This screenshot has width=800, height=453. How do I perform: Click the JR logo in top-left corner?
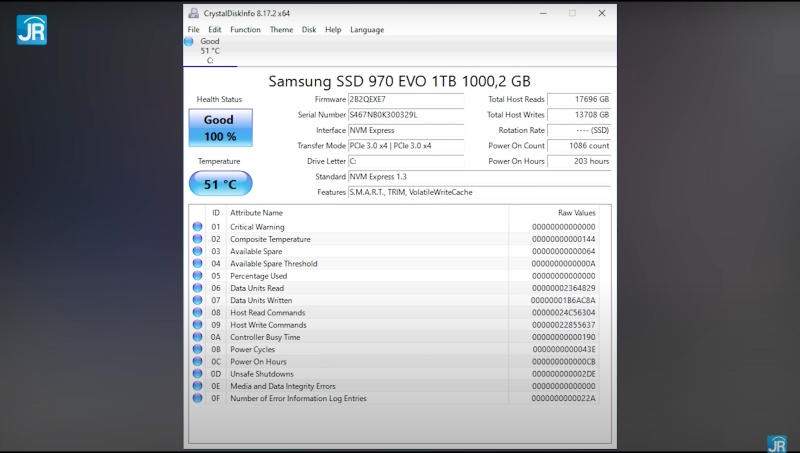32,30
